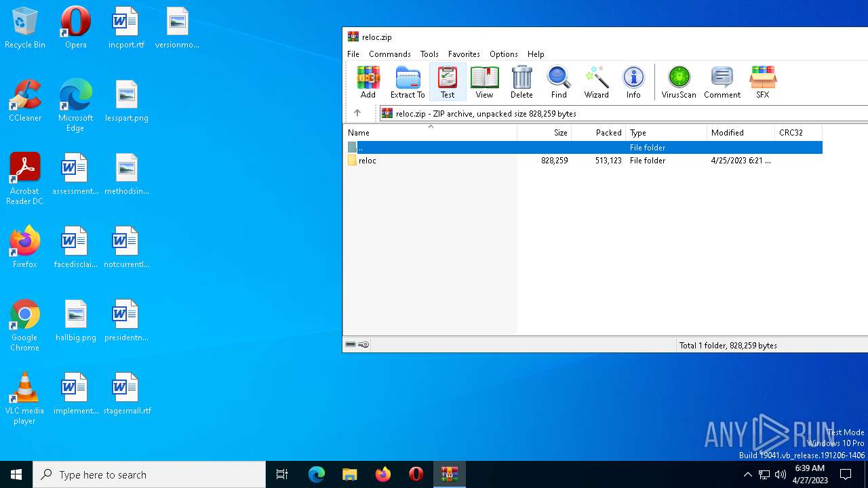Click the taskbar search box
This screenshot has height=488, width=868.
coord(149,474)
